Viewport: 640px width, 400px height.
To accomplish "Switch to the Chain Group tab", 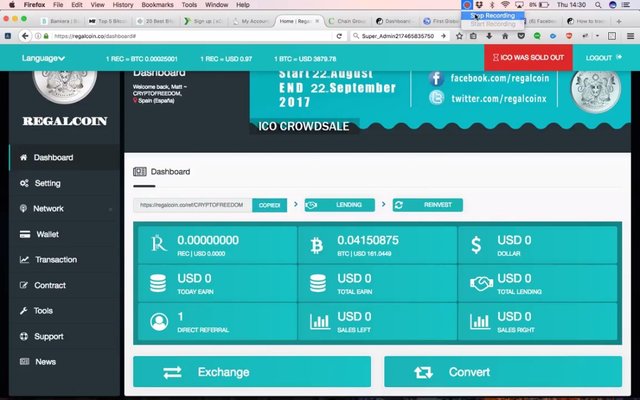I will click(347, 21).
